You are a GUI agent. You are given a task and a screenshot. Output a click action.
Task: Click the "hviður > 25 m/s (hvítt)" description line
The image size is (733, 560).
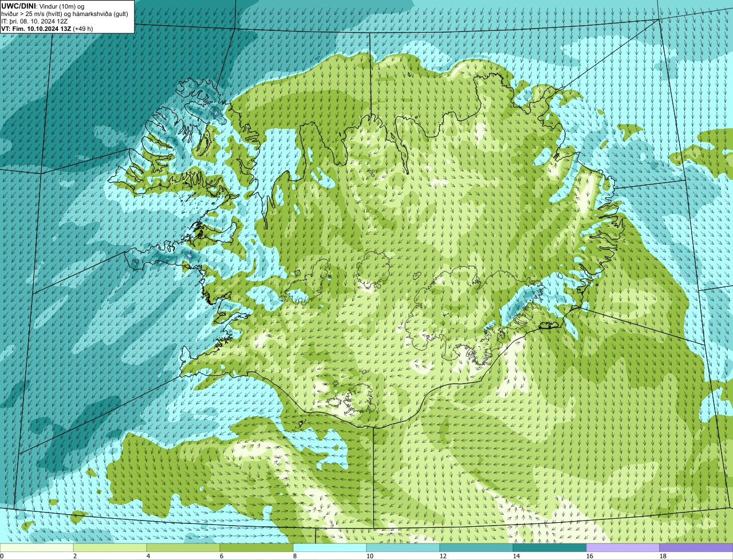[x=65, y=14]
